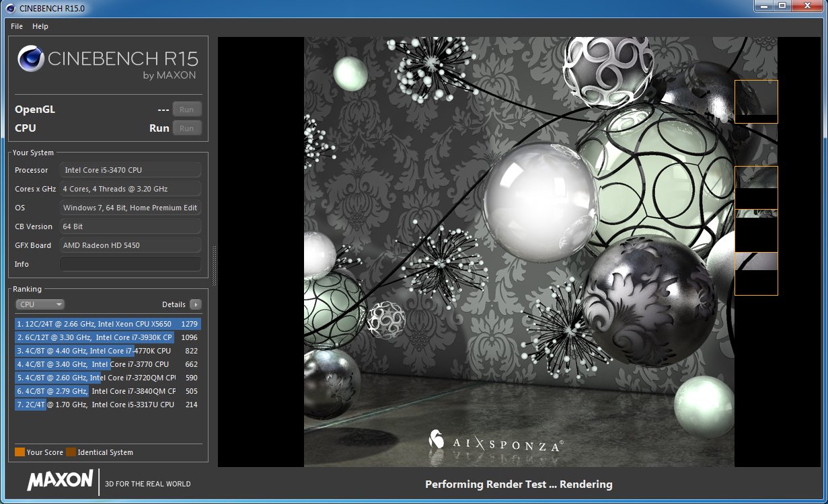Click the Details label in Ranking
This screenshot has width=828, height=504.
pyautogui.click(x=174, y=304)
